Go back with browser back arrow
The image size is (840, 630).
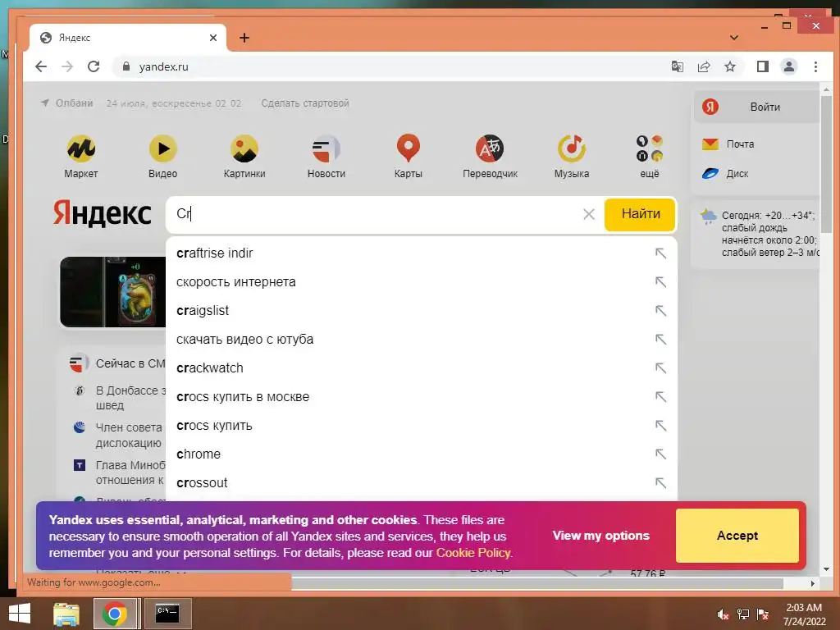tap(41, 66)
